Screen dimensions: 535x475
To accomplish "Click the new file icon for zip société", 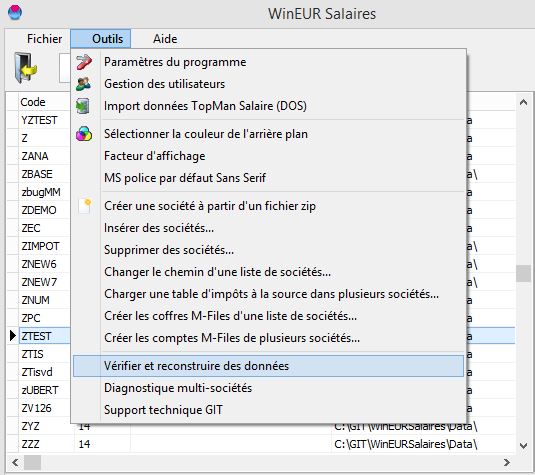I will click(x=85, y=206).
